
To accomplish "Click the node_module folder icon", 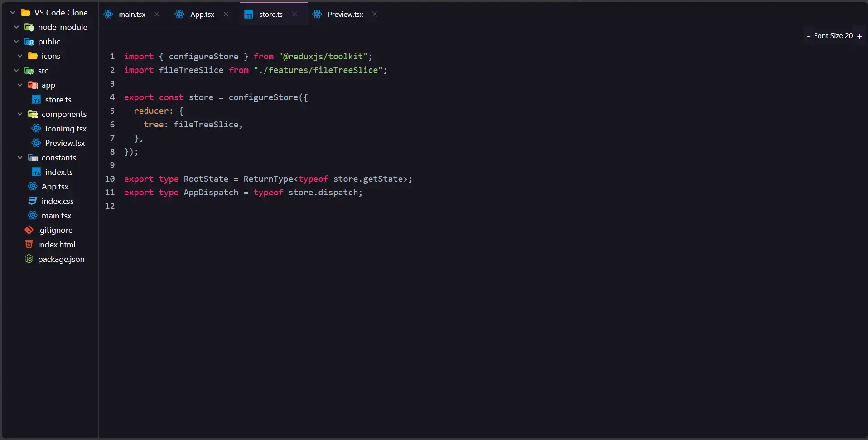I will coord(29,27).
